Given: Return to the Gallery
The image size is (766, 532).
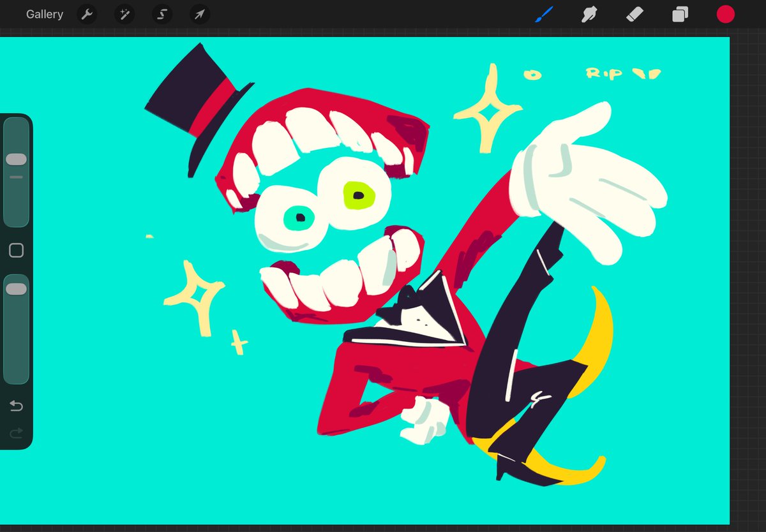Looking at the screenshot, I should point(45,14).
